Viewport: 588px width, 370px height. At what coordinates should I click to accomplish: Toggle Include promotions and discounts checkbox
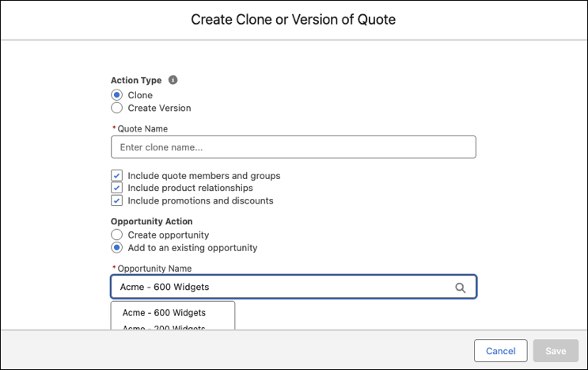(x=116, y=200)
